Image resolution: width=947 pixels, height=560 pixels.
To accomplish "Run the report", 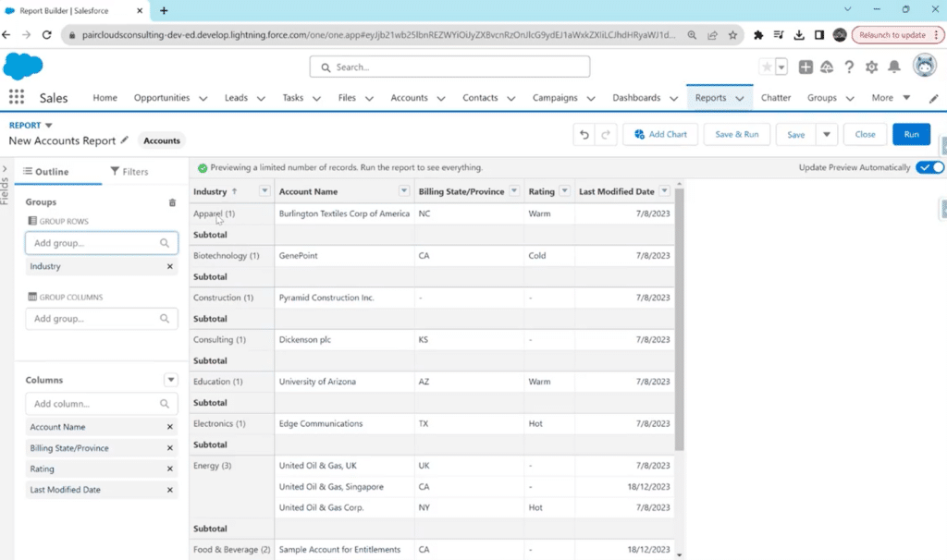I will (x=911, y=135).
